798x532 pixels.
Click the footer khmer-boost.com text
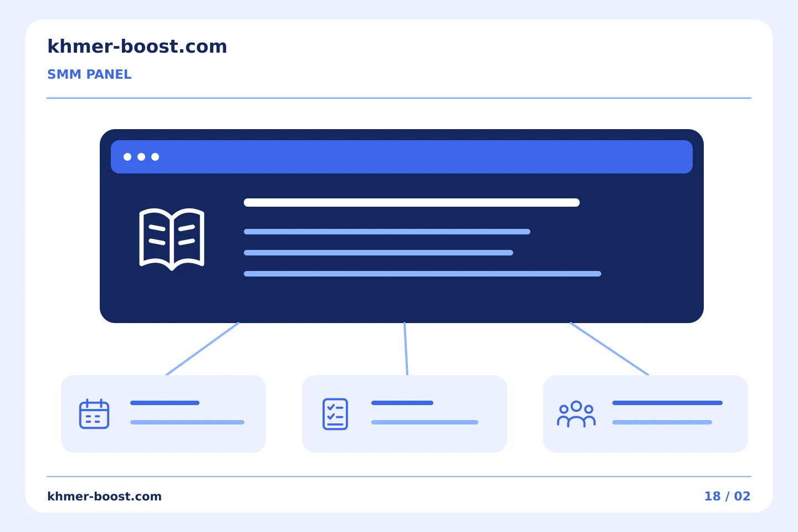tap(105, 497)
